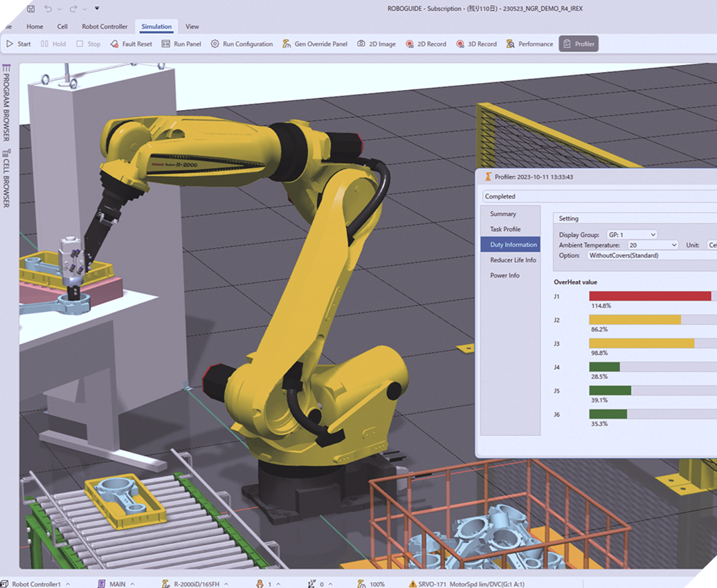This screenshot has height=588, width=717.
Task: Open the Ambient Temperature dropdown
Action: 653,245
